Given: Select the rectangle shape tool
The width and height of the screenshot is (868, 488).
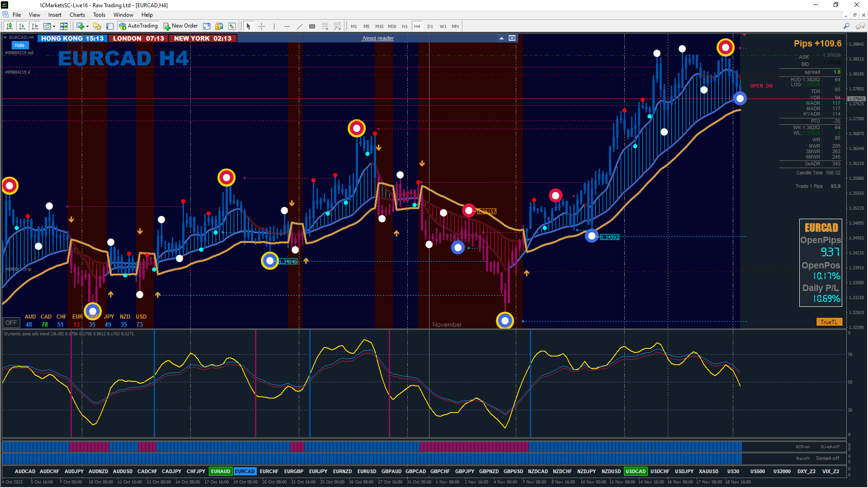Looking at the screenshot, I should tap(312, 26).
